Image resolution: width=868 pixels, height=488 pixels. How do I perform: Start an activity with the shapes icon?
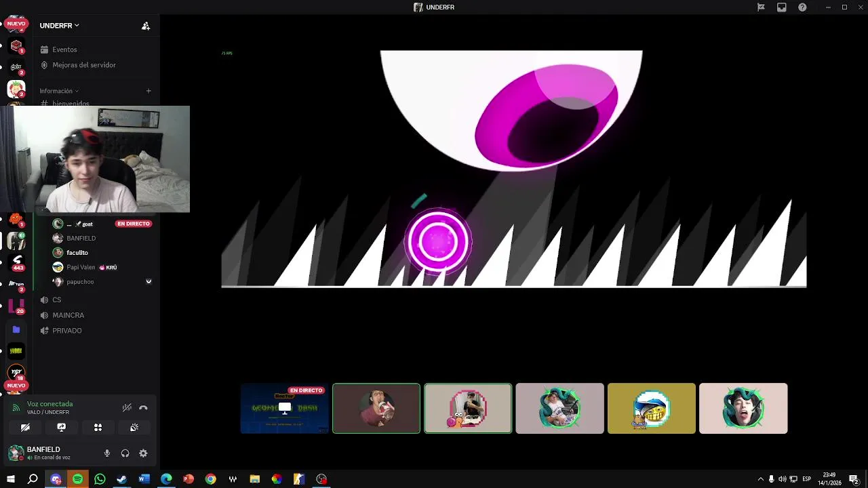[98, 428]
